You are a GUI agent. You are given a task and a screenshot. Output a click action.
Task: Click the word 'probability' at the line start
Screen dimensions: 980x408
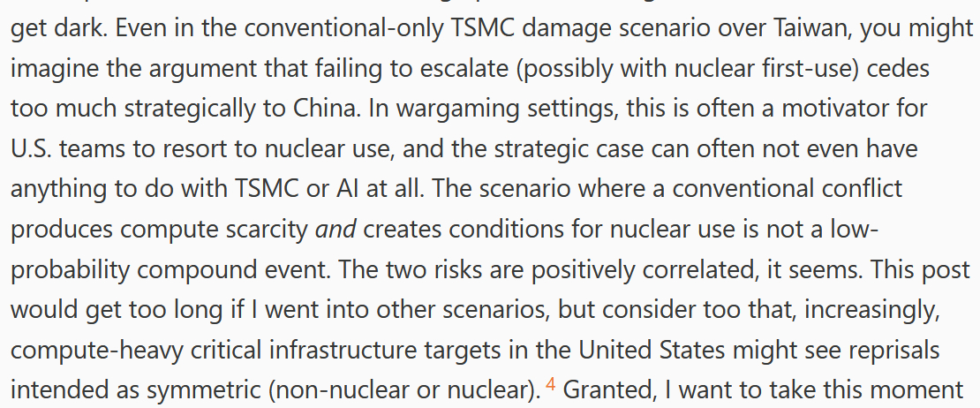[x=79, y=269]
